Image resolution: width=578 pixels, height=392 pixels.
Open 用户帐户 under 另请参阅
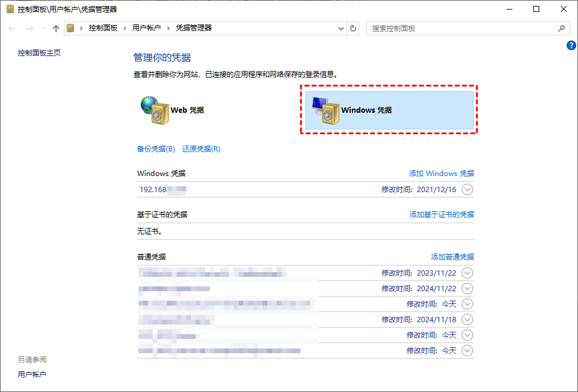click(x=32, y=374)
